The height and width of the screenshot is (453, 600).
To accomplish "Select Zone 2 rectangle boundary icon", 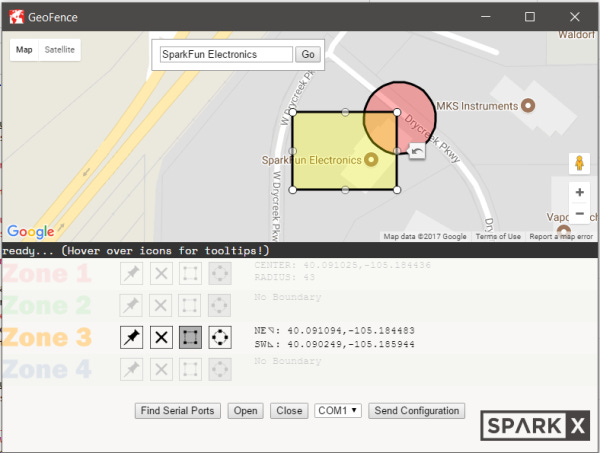I will click(x=190, y=305).
